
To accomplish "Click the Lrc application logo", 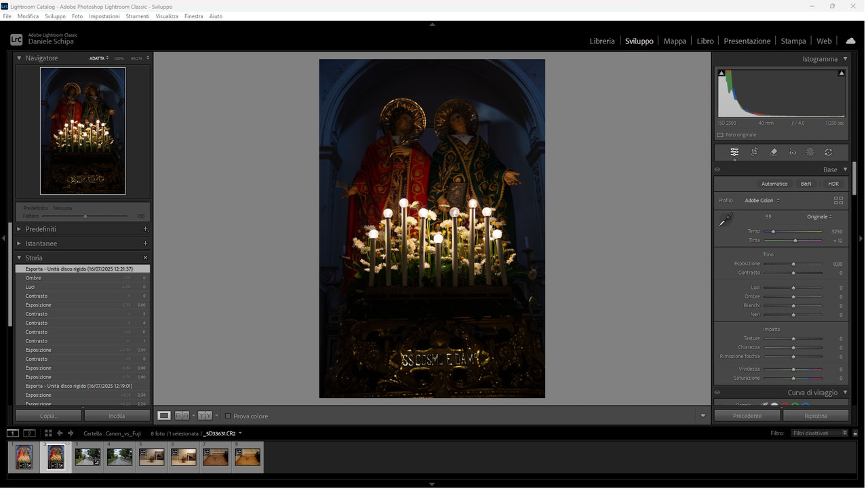I will pos(16,40).
